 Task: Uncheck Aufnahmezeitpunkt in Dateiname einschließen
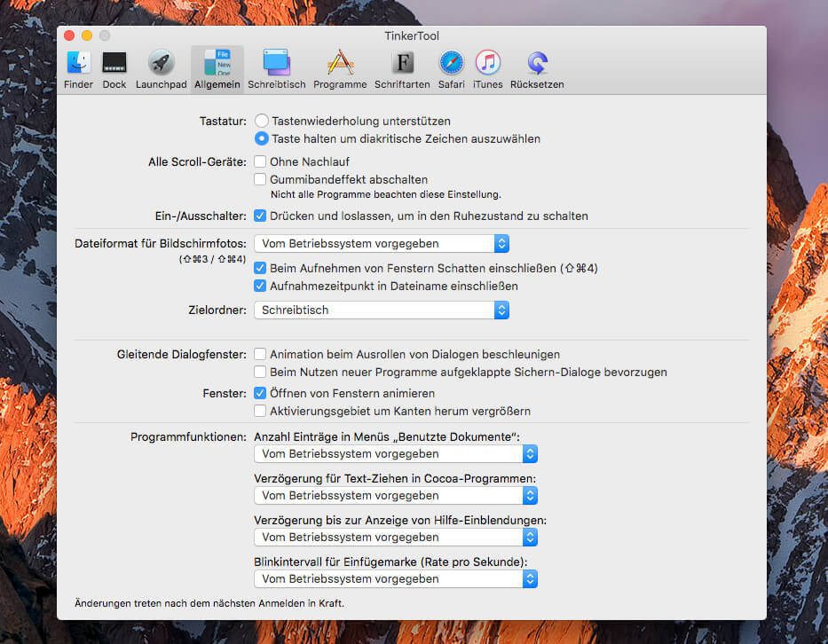[x=261, y=286]
